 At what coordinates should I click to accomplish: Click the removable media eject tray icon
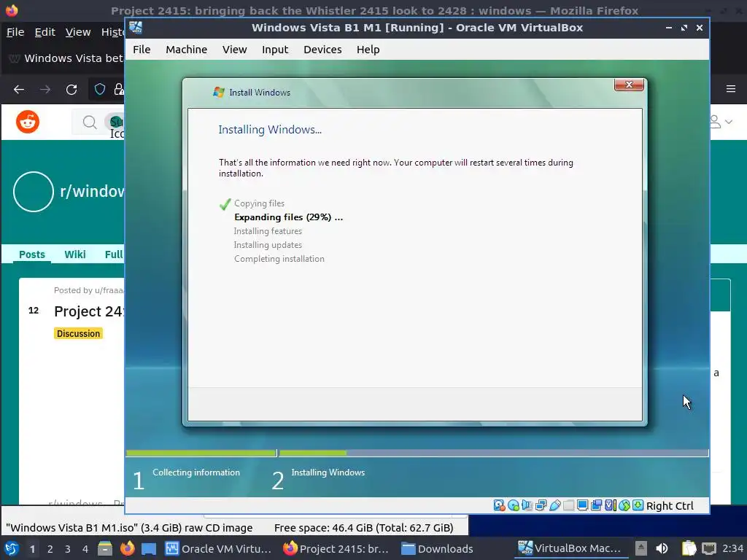(x=641, y=548)
